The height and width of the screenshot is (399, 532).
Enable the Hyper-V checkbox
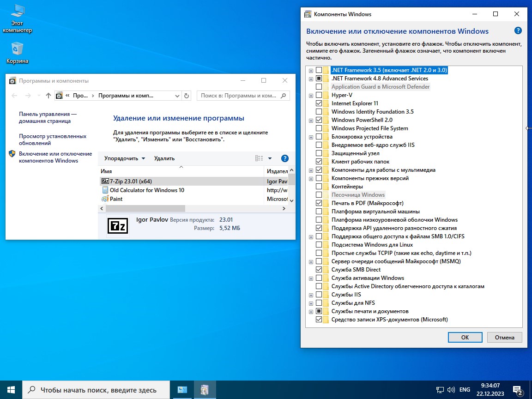click(x=319, y=95)
